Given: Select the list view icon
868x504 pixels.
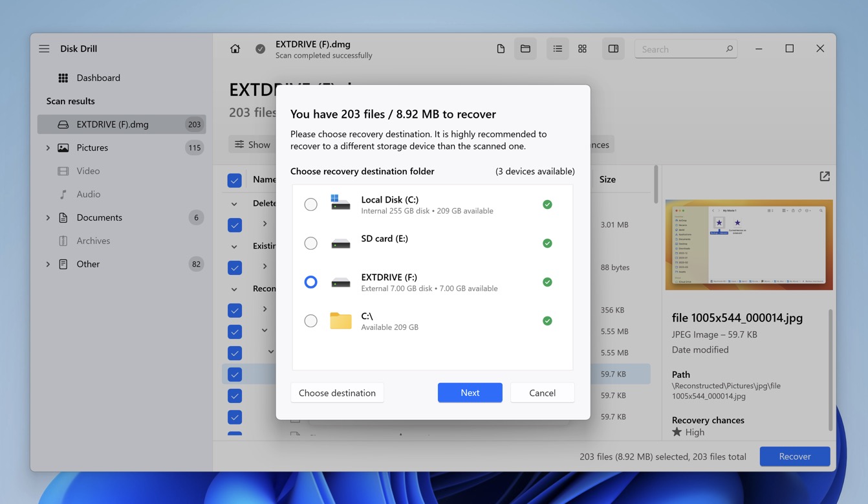Looking at the screenshot, I should [558, 49].
